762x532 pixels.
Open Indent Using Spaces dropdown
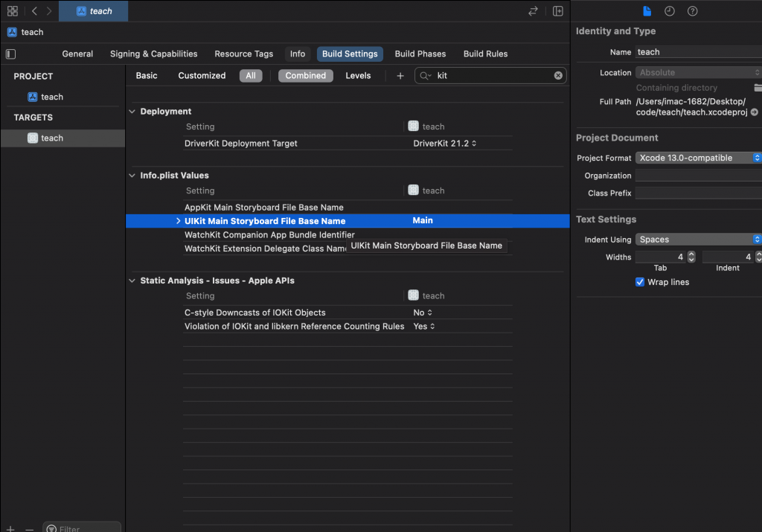coord(698,240)
